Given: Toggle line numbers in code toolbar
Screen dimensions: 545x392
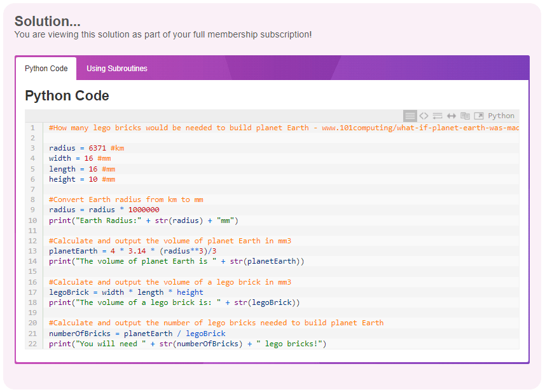Looking at the screenshot, I should point(410,116).
